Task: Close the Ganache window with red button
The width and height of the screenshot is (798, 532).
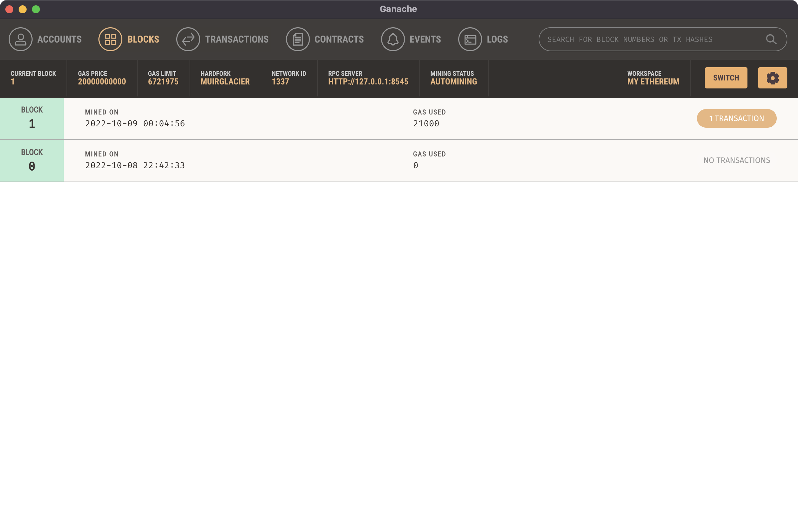Action: click(10, 9)
